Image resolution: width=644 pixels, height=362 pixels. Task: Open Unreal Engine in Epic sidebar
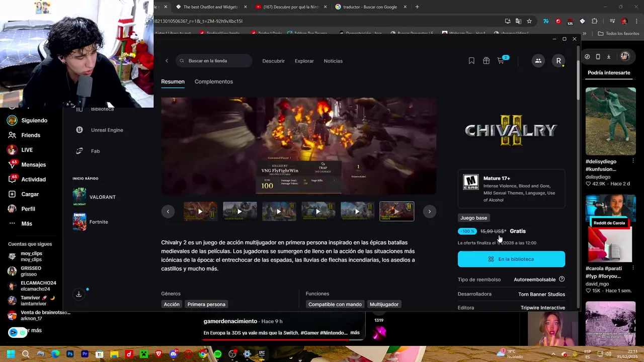pos(100,130)
